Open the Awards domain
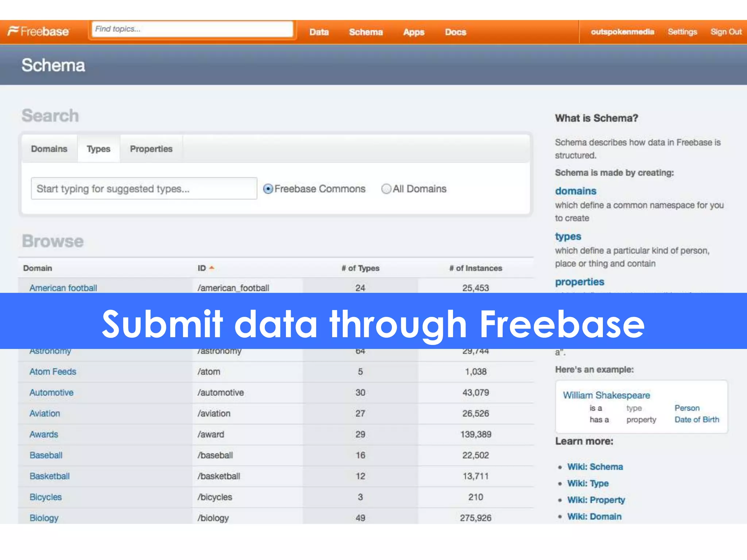 tap(44, 434)
